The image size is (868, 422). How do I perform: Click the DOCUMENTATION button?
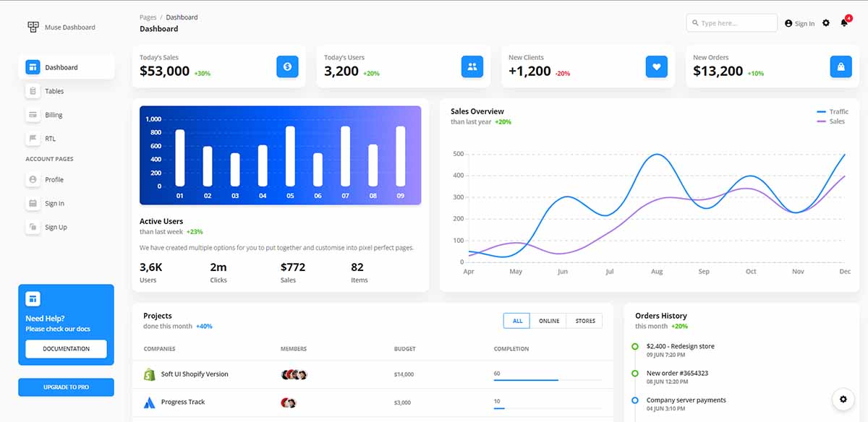click(x=66, y=349)
